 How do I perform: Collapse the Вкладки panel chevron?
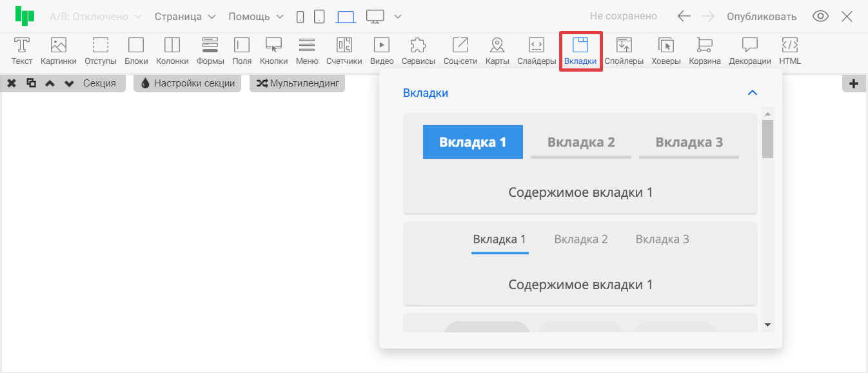pos(752,93)
